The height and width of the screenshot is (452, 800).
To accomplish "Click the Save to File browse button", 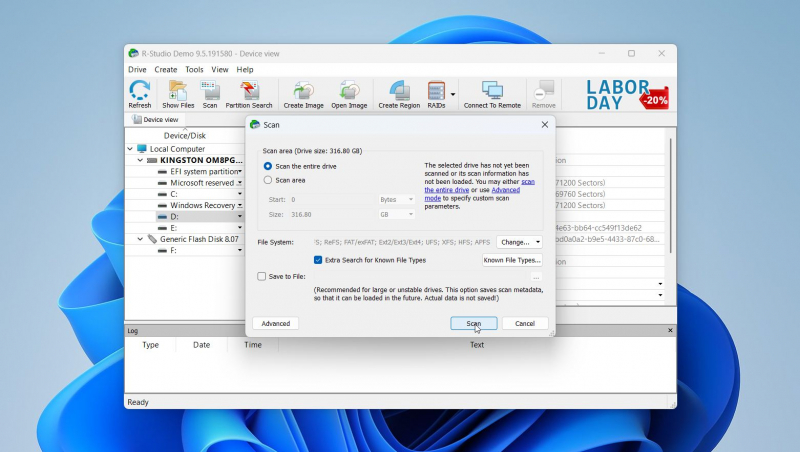I will click(536, 277).
